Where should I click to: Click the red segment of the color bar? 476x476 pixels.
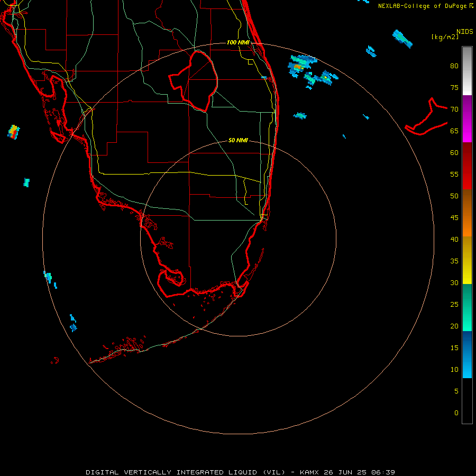[467, 166]
